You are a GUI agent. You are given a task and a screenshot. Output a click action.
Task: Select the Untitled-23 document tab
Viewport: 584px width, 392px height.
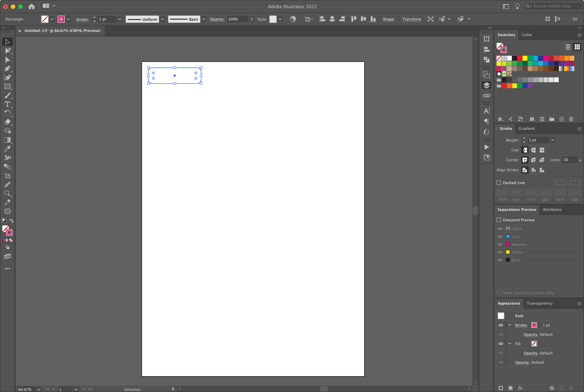(62, 30)
